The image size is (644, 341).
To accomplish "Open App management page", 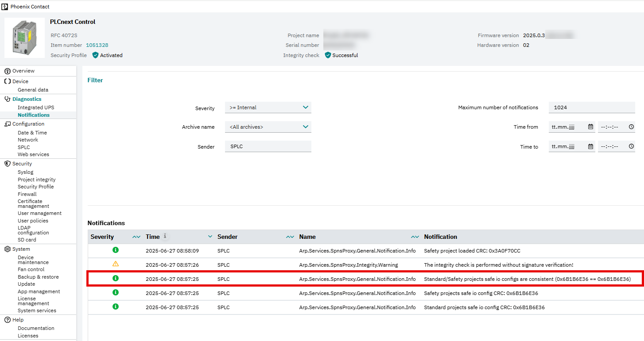I will pyautogui.click(x=39, y=291).
